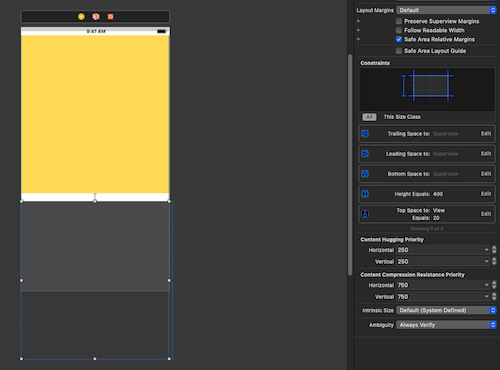This screenshot has width=500, height=370.
Task: Enable Follow Readable Width checkbox
Action: tap(399, 30)
